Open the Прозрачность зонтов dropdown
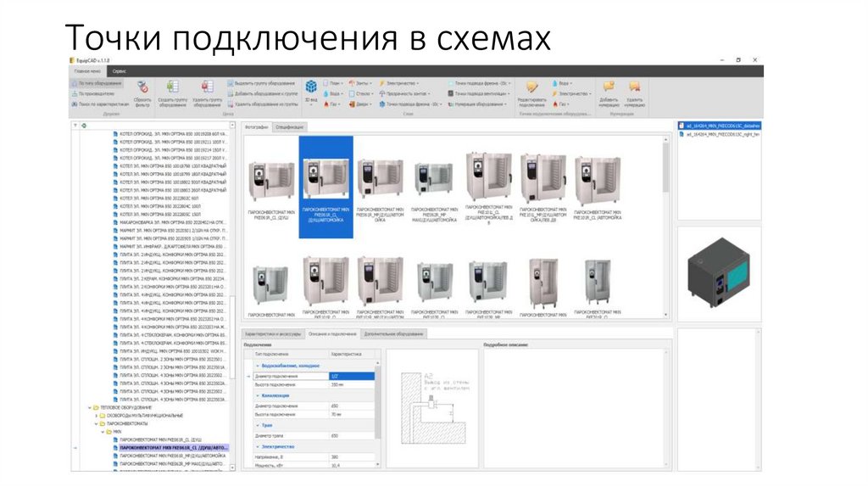Screen dimensions: 868x487 pos(404,93)
